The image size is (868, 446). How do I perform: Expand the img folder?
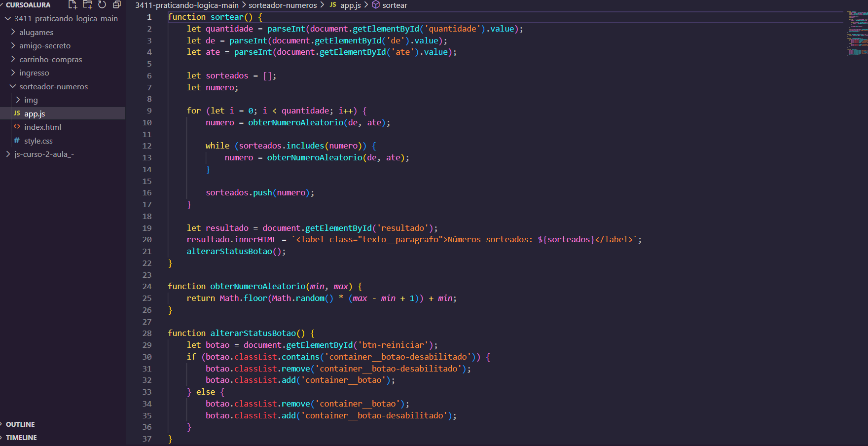click(18, 100)
